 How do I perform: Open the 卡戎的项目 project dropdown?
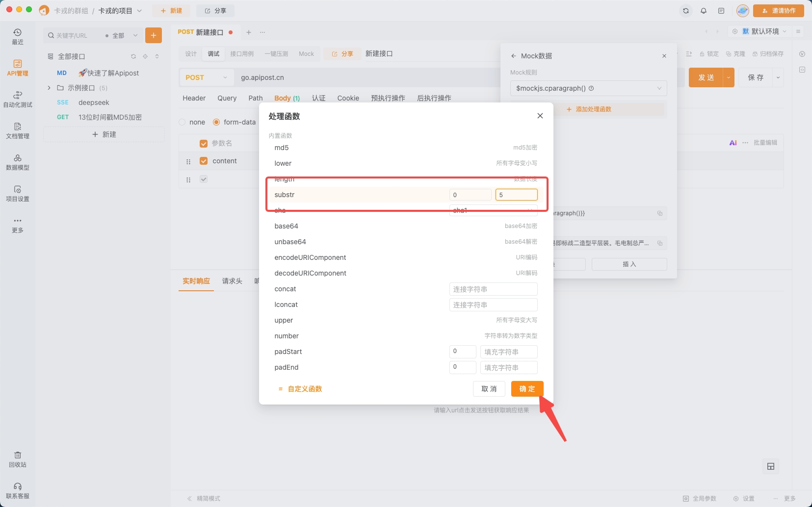point(120,11)
